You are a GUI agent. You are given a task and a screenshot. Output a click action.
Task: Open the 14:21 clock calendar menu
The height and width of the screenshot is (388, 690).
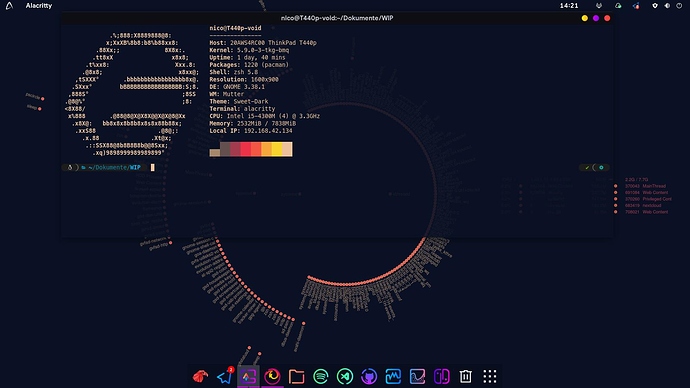[x=569, y=6]
